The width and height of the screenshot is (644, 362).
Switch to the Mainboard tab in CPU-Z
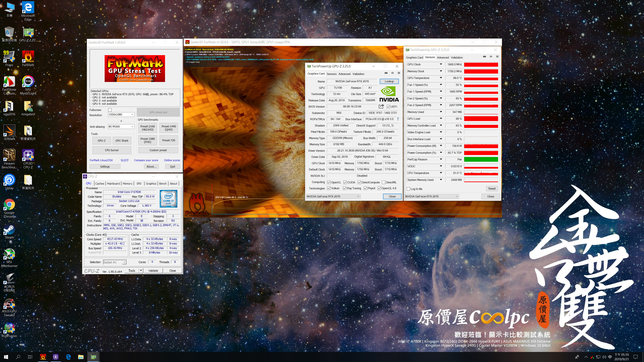[x=113, y=183]
